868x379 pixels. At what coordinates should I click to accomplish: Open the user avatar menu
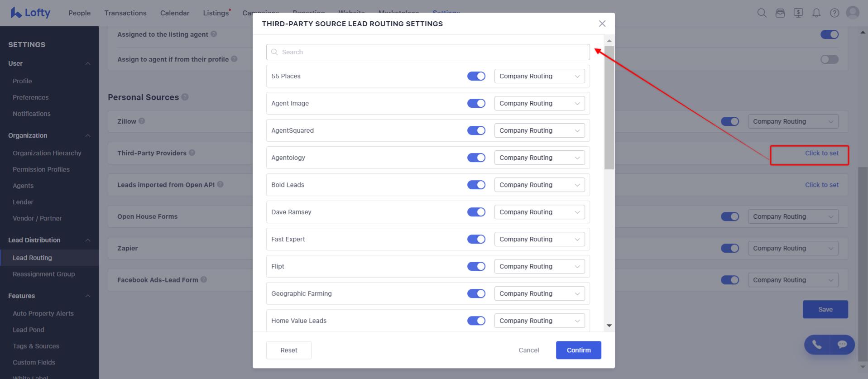(853, 13)
